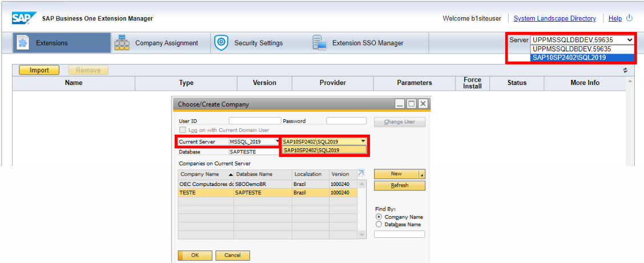Click the Type column header

click(x=186, y=83)
